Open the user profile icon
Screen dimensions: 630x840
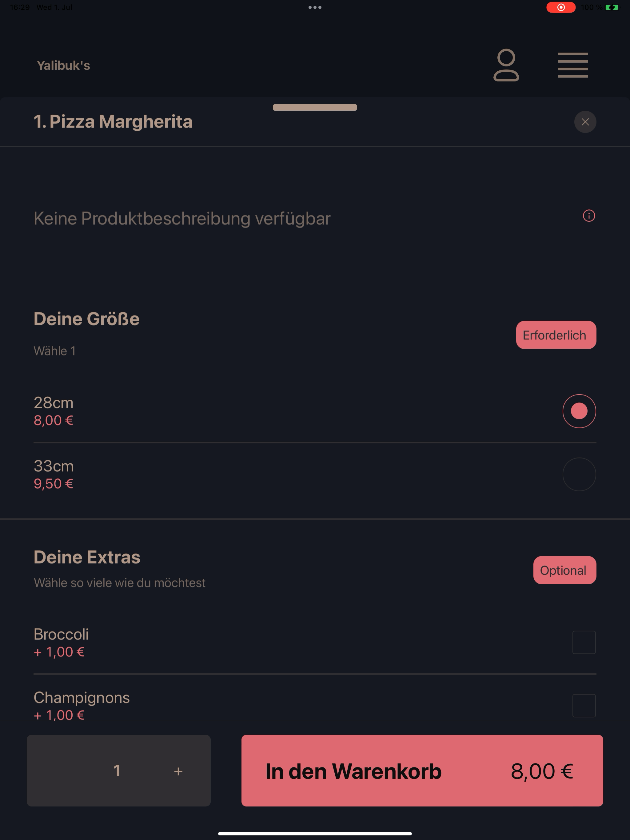(x=506, y=65)
